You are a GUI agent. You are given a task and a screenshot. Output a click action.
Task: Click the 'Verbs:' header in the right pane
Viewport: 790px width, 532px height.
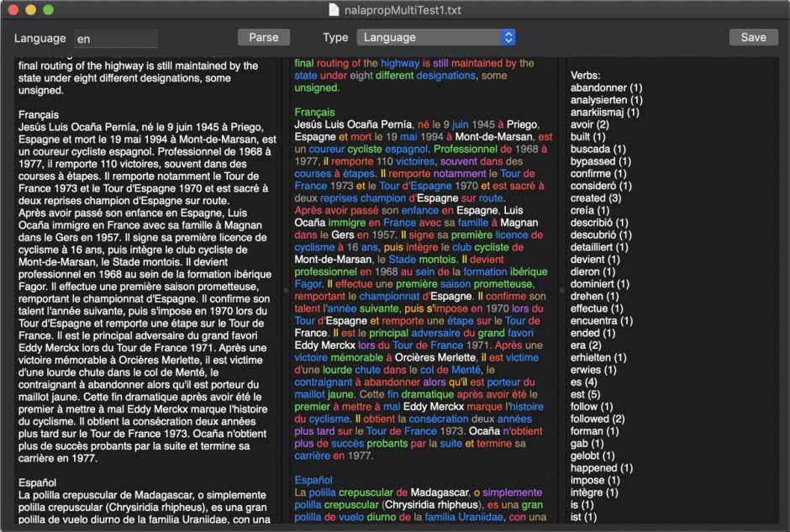(x=585, y=75)
